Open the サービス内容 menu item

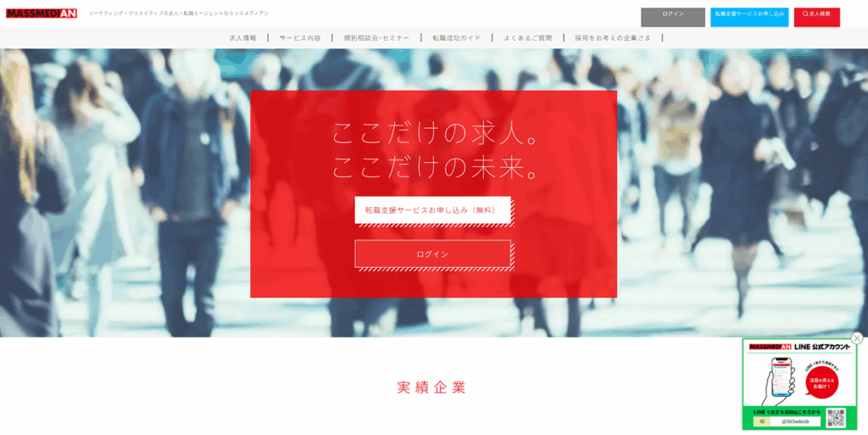click(x=300, y=38)
